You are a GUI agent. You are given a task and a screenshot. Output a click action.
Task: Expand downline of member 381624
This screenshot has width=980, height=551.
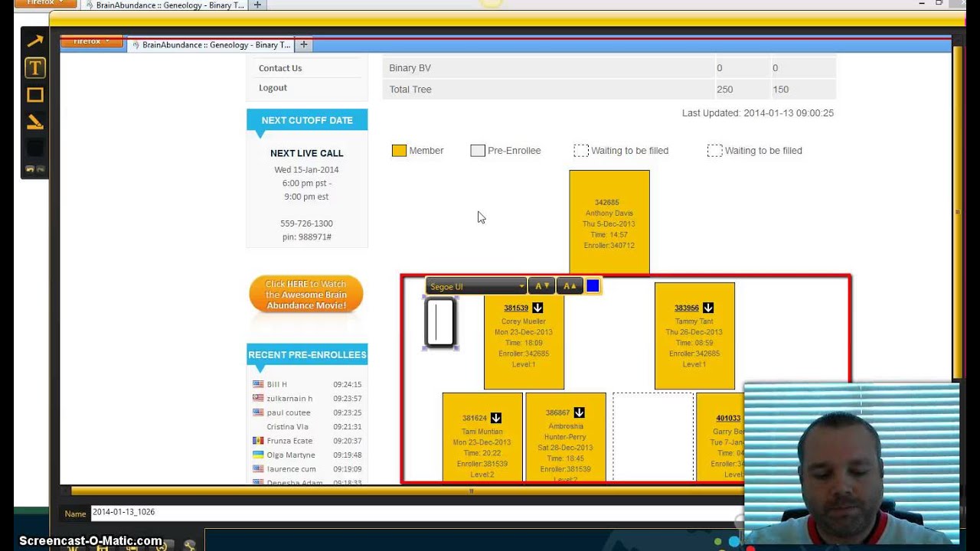pyautogui.click(x=496, y=418)
